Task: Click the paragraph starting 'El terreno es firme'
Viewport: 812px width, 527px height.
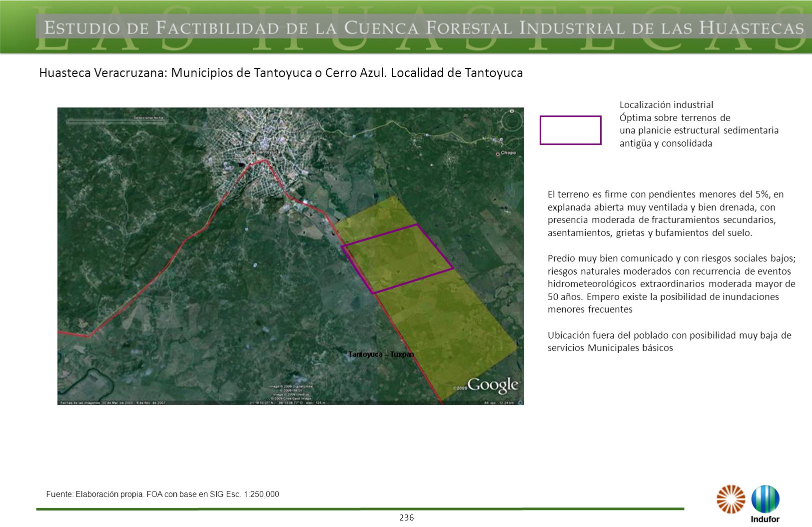Action: click(666, 213)
